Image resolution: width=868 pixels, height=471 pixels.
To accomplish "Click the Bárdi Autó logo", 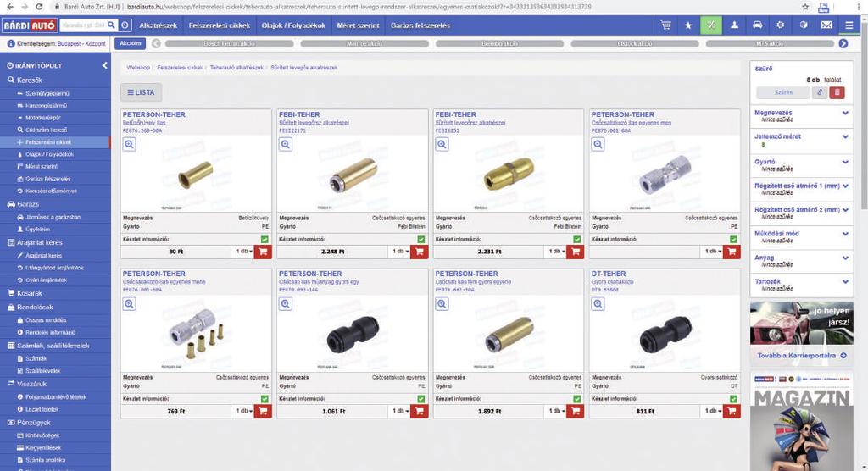I will 30,25.
